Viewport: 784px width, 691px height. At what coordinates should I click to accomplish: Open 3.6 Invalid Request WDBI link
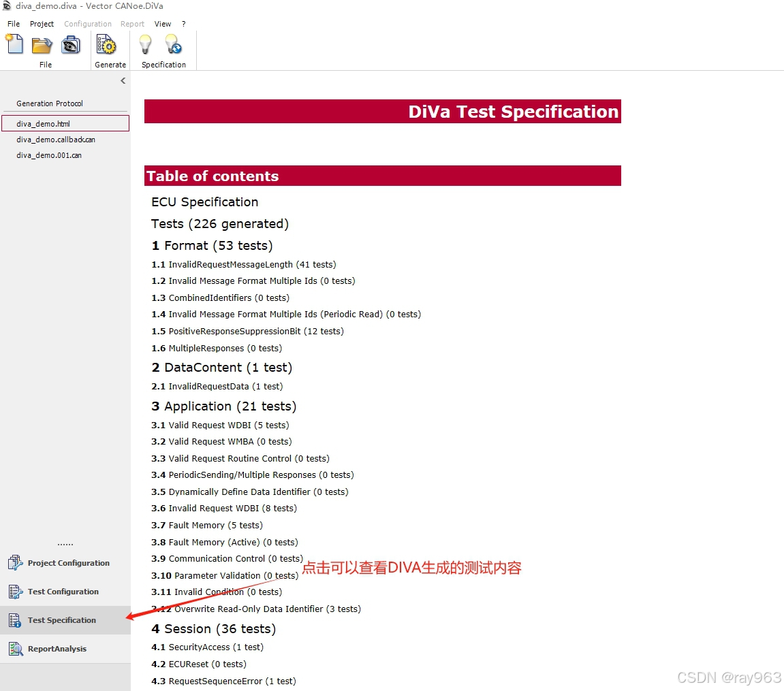click(224, 508)
